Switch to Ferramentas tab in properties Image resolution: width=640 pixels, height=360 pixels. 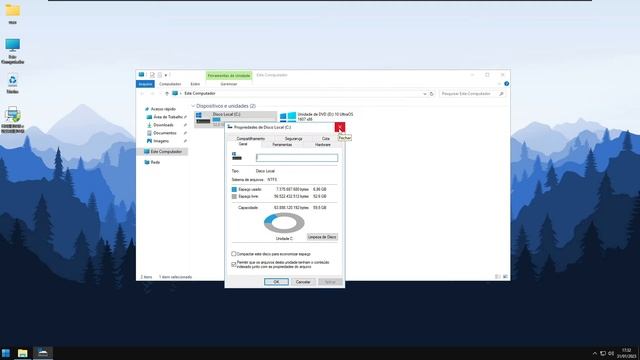coord(282,145)
